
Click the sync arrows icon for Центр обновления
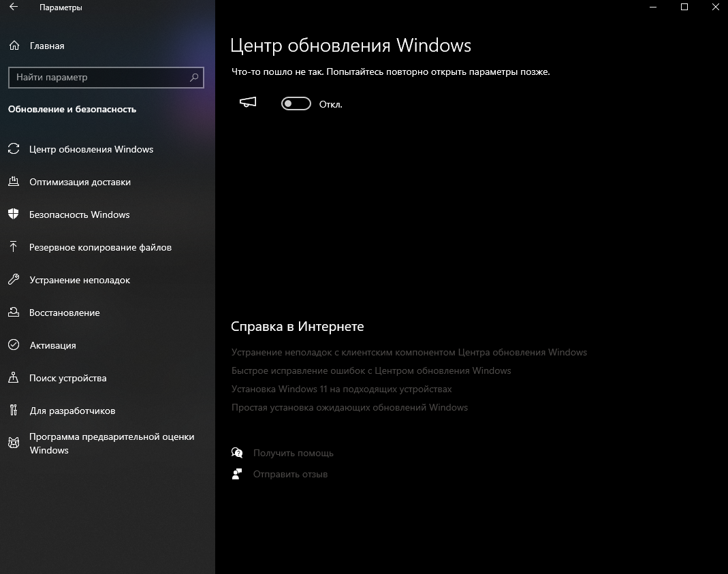(14, 148)
